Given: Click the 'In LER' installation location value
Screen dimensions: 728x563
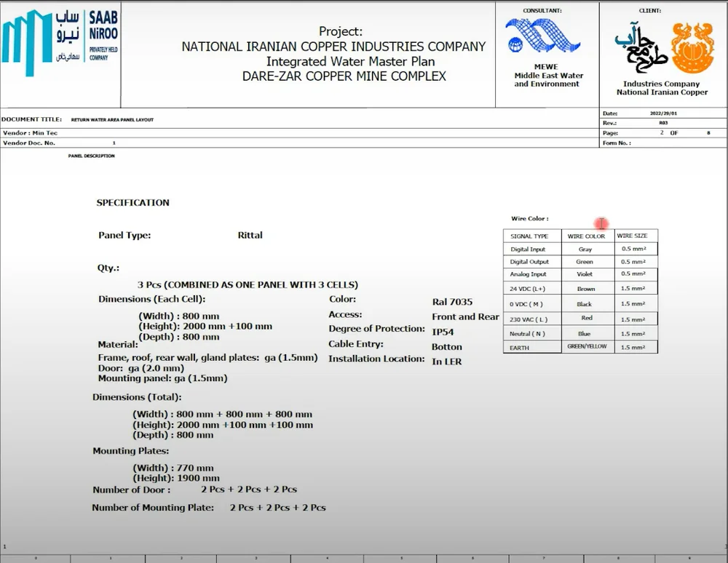Looking at the screenshot, I should click(x=447, y=362).
